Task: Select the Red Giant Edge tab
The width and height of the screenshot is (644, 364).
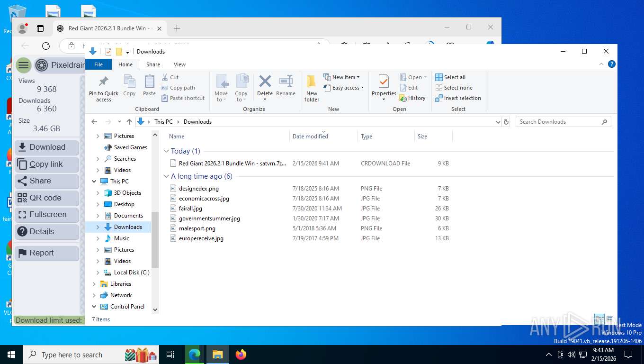Action: [109, 28]
